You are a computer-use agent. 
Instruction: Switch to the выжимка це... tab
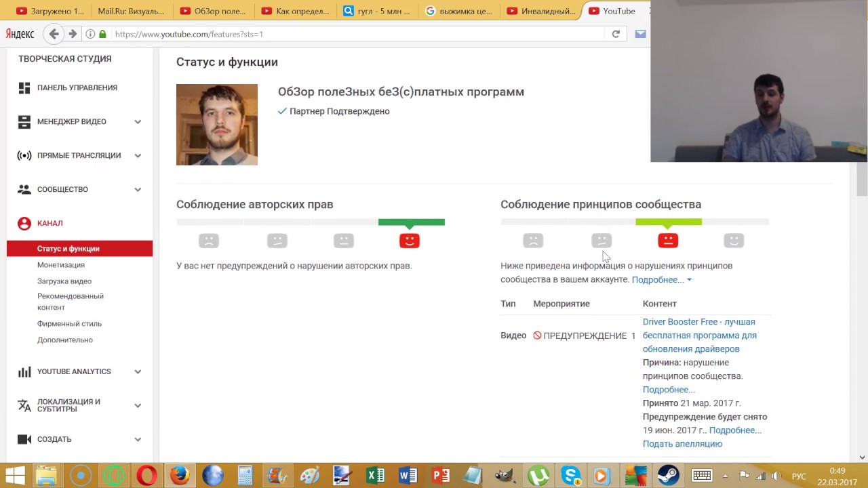coord(459,11)
